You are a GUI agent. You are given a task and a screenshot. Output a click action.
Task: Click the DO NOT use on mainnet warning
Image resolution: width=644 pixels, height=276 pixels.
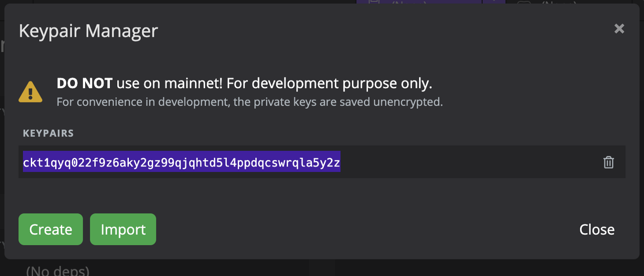244,83
